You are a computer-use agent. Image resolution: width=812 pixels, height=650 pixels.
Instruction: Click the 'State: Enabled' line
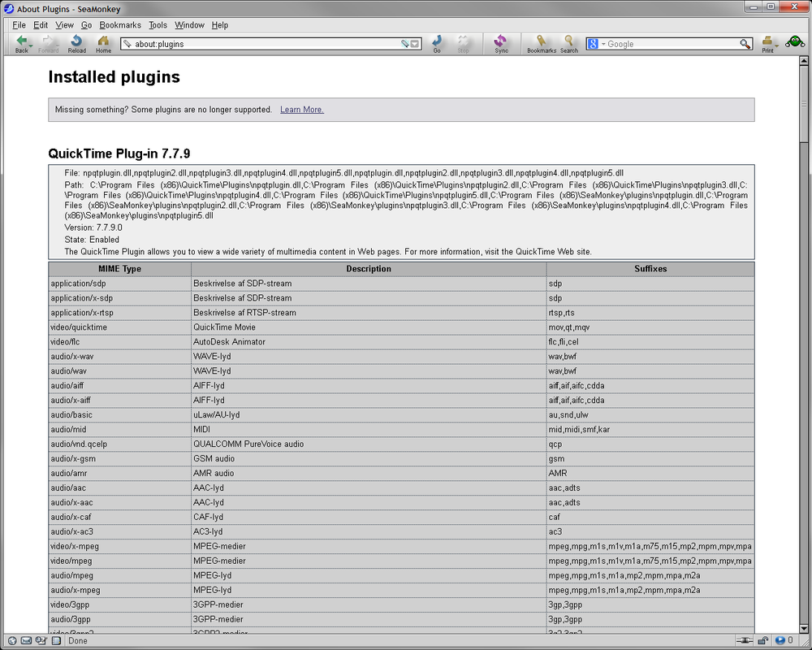tap(92, 240)
